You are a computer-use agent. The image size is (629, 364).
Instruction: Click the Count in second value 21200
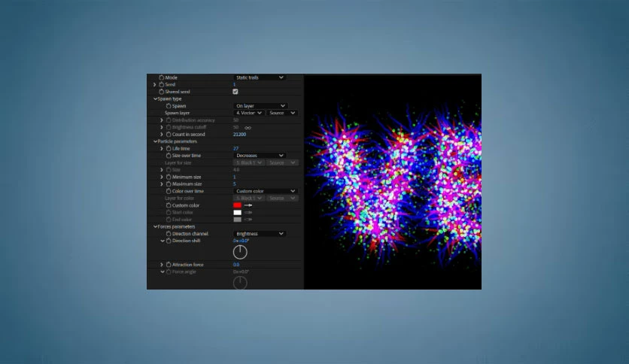[239, 135]
